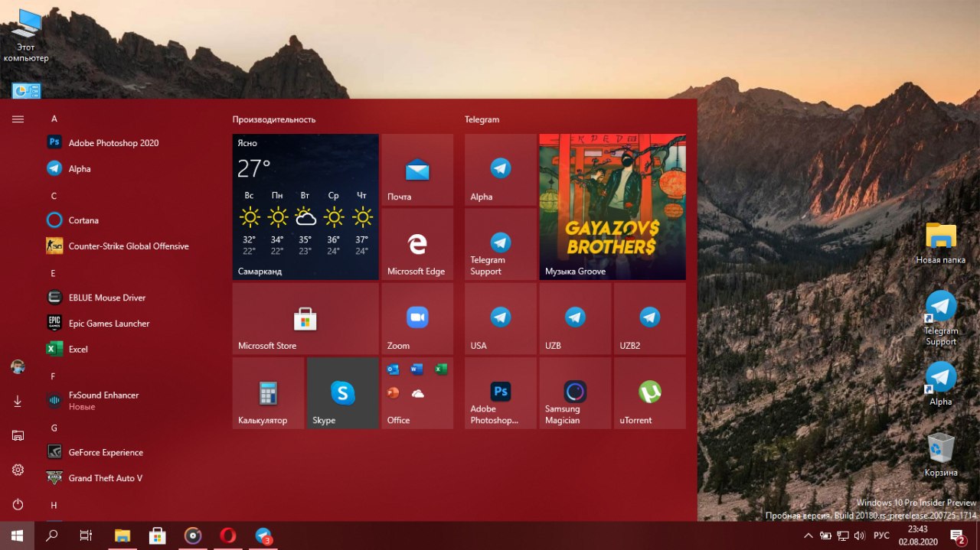The width and height of the screenshot is (980, 550).
Task: Open the Action Center notifications
Action: coord(958,535)
